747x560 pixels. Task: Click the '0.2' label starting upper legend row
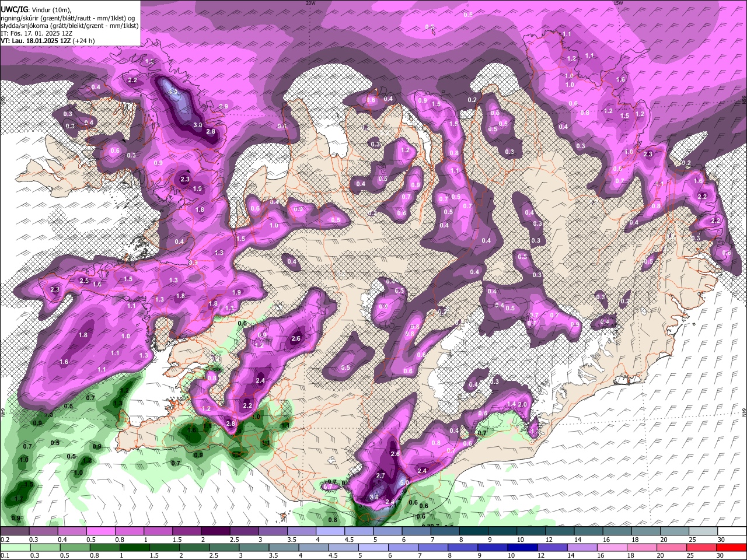pyautogui.click(x=5, y=540)
